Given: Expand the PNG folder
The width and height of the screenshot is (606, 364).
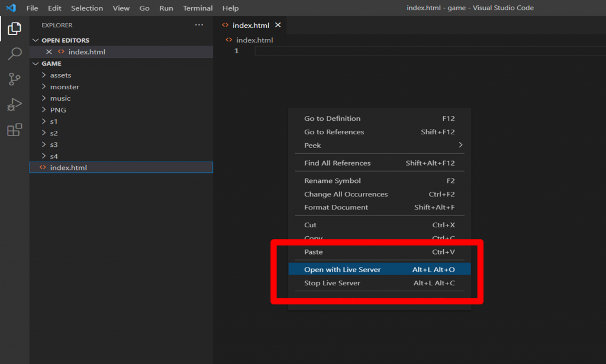Looking at the screenshot, I should pyautogui.click(x=44, y=109).
